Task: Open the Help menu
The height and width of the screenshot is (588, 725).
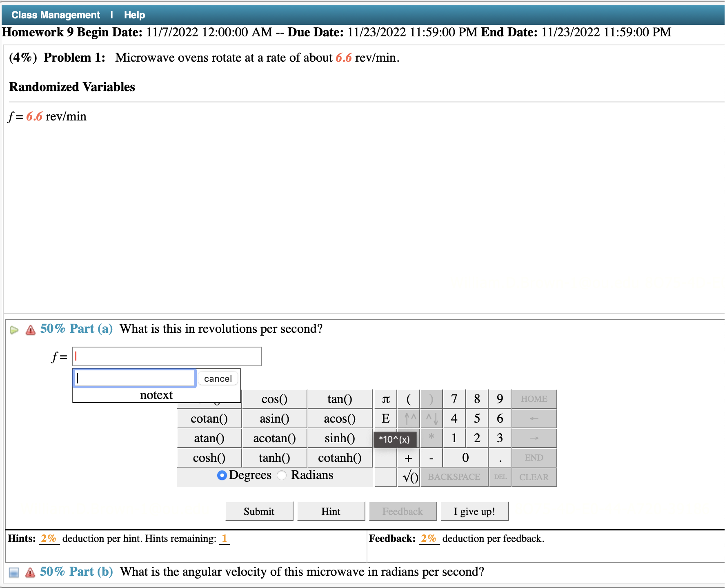Action: click(135, 15)
